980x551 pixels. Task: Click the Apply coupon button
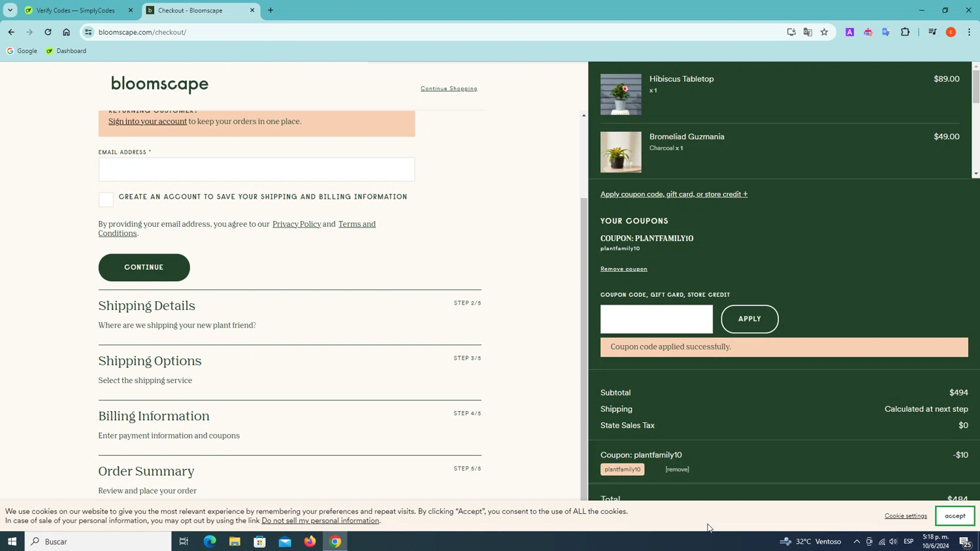749,319
